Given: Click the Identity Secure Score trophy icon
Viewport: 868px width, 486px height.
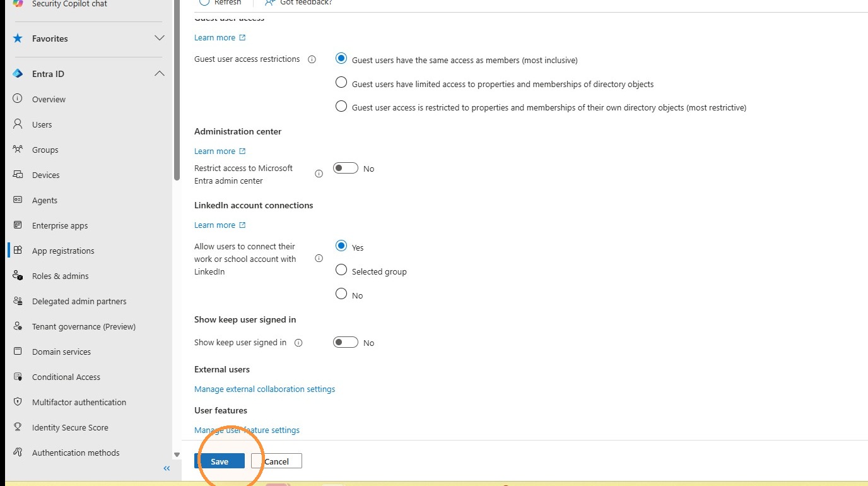Looking at the screenshot, I should pyautogui.click(x=18, y=427).
